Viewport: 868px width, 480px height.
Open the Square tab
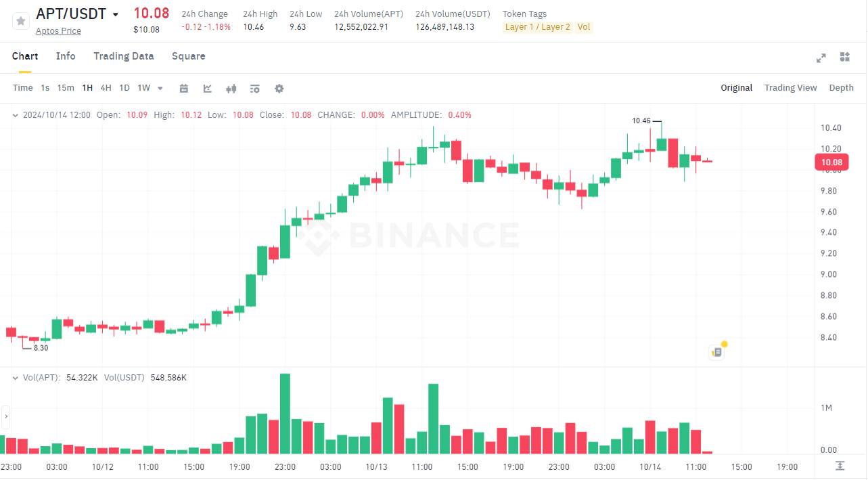(x=189, y=56)
